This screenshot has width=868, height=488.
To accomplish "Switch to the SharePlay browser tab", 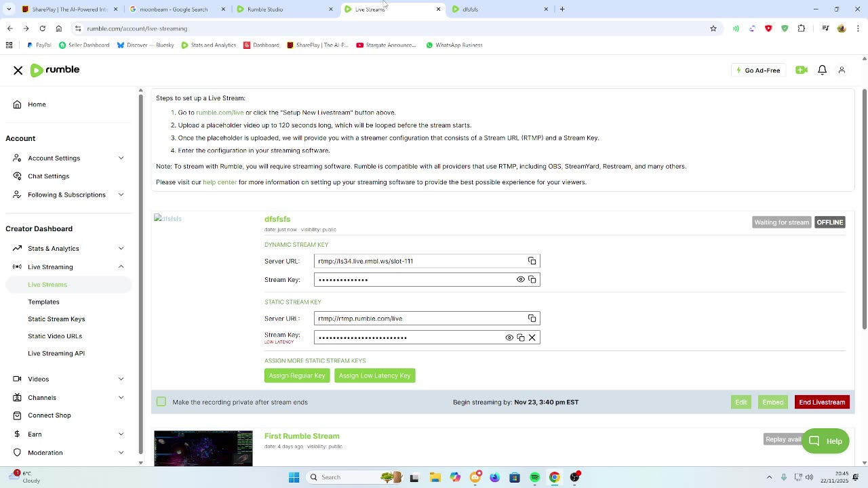I will [x=70, y=9].
